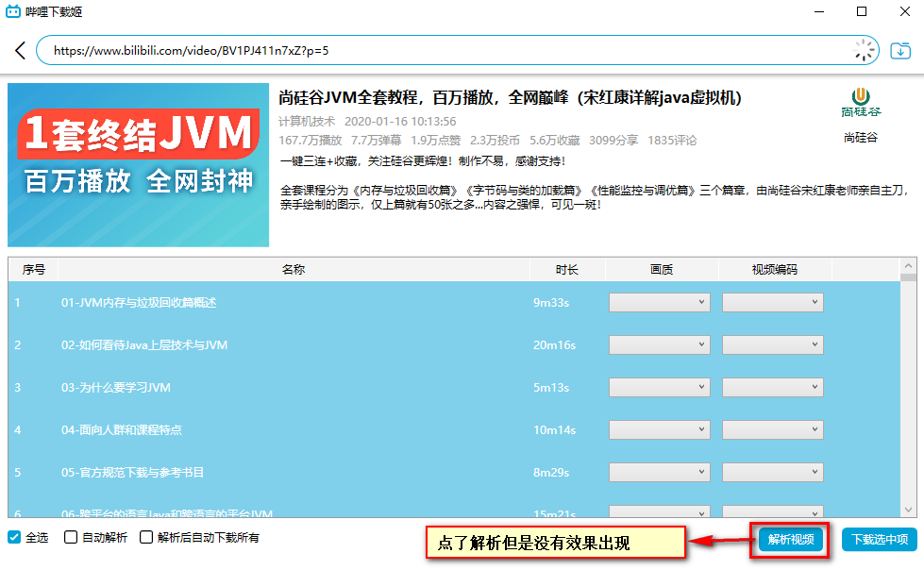Viewport: 924px width, 570px height.
Task: Click the 哔哩下载姬 app logo in titlebar
Action: (x=13, y=12)
